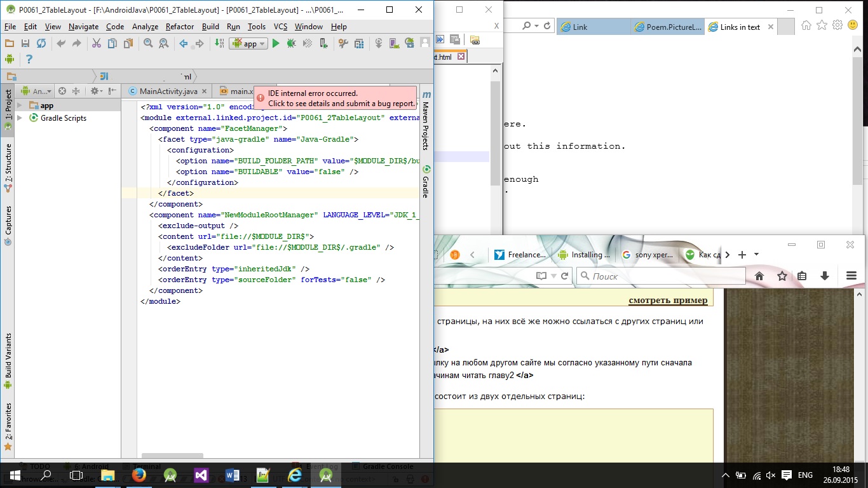Click the editor horizontal scrollbar thumb

point(172,456)
